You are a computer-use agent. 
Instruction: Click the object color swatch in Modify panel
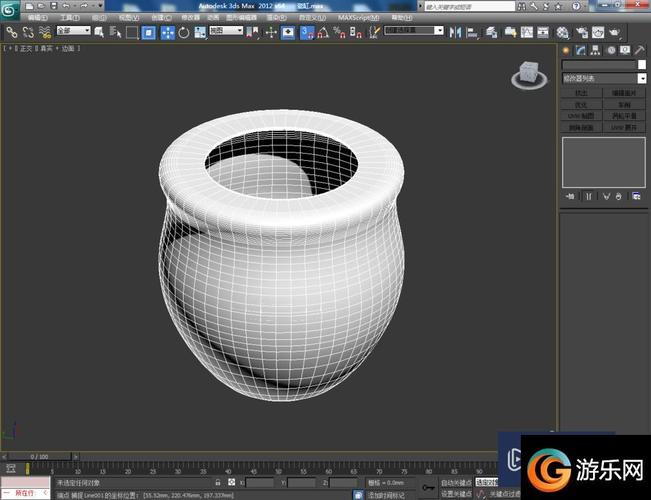point(642,65)
